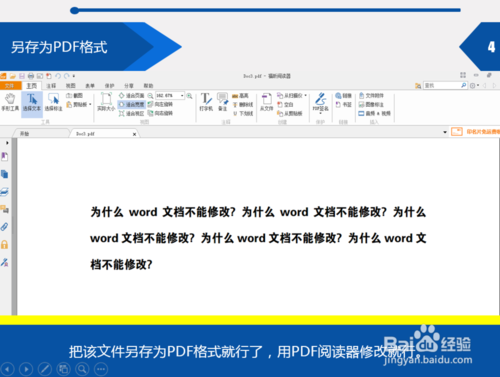This screenshot has width=500, height=377.
Task: Open the Attachments paperclip panel
Action: (x=5, y=227)
